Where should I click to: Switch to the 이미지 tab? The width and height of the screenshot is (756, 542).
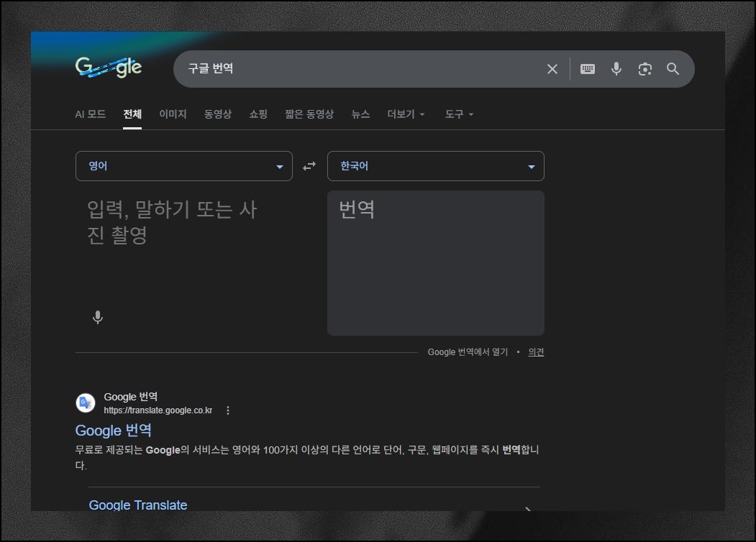coord(173,114)
